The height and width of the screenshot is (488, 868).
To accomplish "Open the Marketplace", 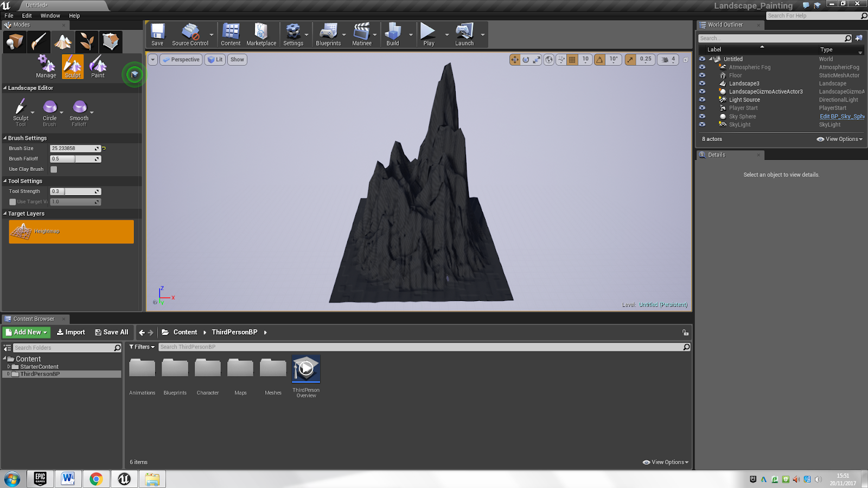I will coord(261,35).
